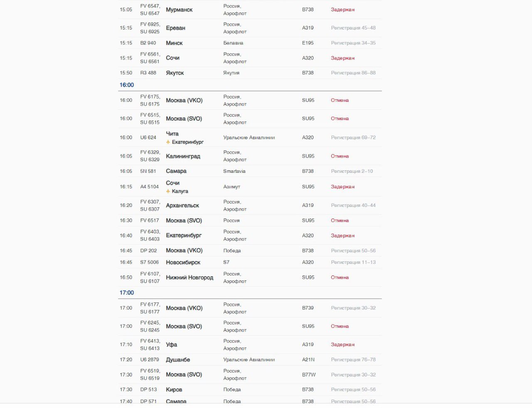
Task: Select the Калининград destination row
Action: click(x=183, y=156)
